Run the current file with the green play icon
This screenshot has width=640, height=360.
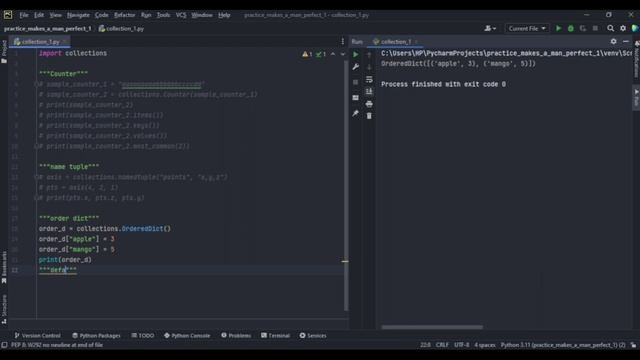(x=558, y=28)
